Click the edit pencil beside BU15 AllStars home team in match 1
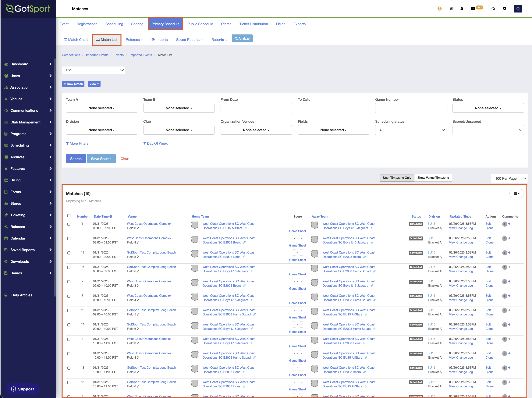Screen dimensions: 532x398 (246, 228)
